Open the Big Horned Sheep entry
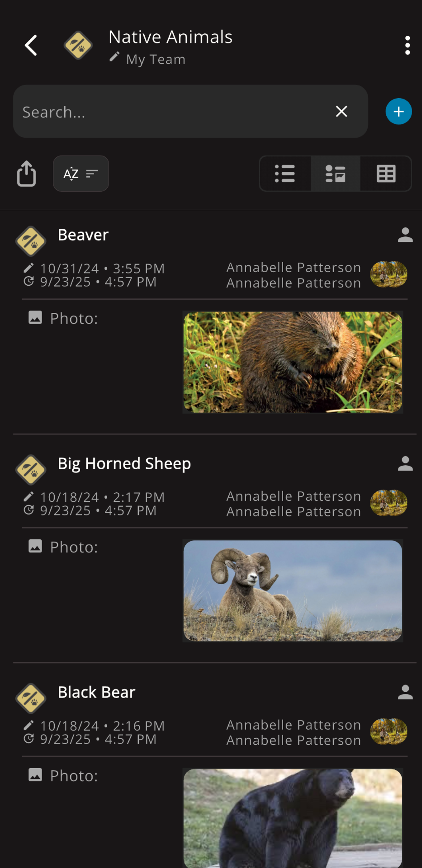422x868 pixels. click(124, 464)
